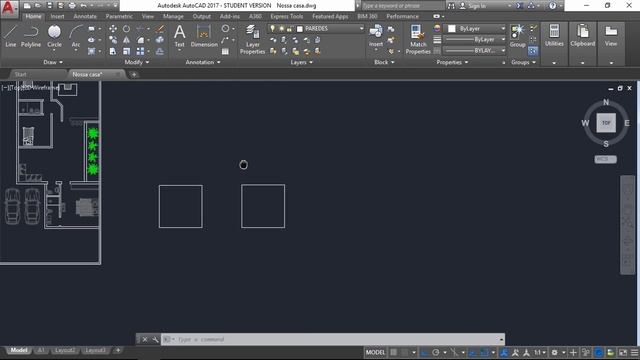Click Match Properties tool

[x=418, y=39]
